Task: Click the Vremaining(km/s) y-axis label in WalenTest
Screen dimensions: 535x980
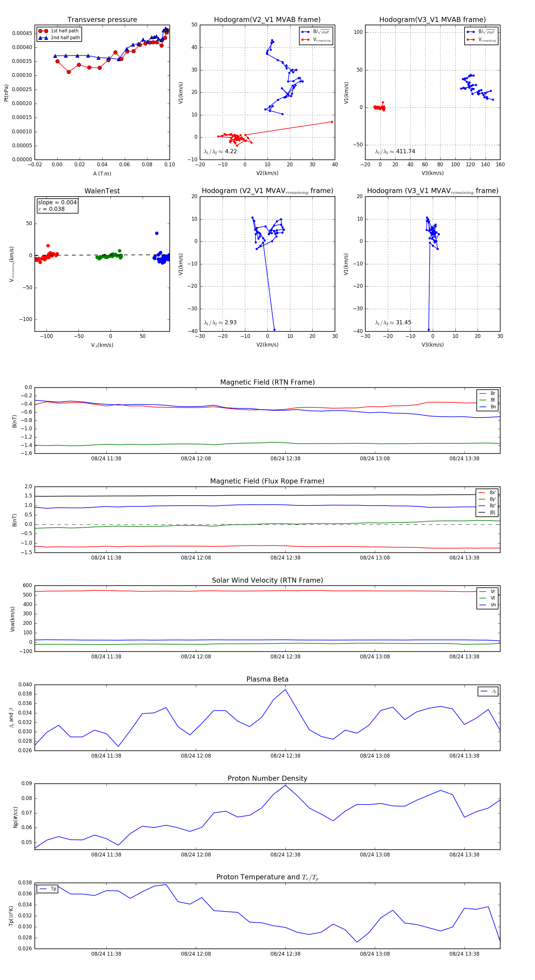Action: point(12,264)
